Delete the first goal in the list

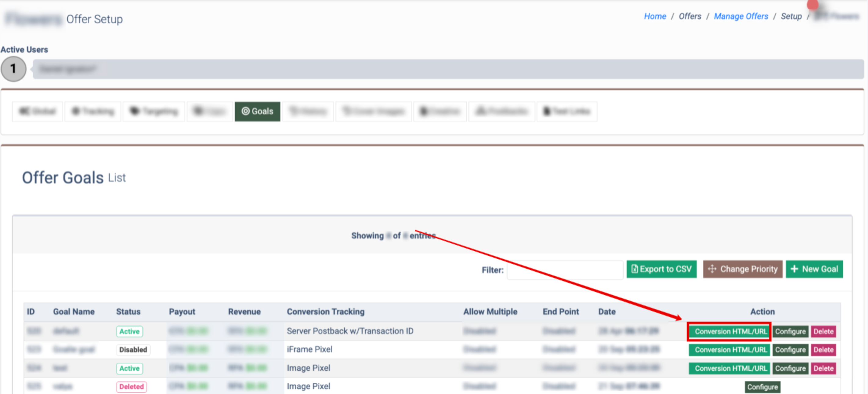pyautogui.click(x=823, y=331)
